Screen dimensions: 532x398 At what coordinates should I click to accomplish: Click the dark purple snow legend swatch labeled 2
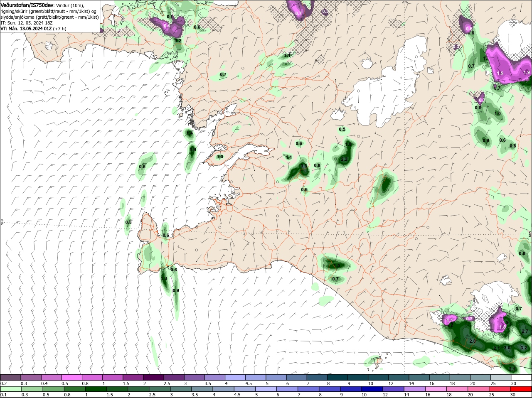[153, 377]
